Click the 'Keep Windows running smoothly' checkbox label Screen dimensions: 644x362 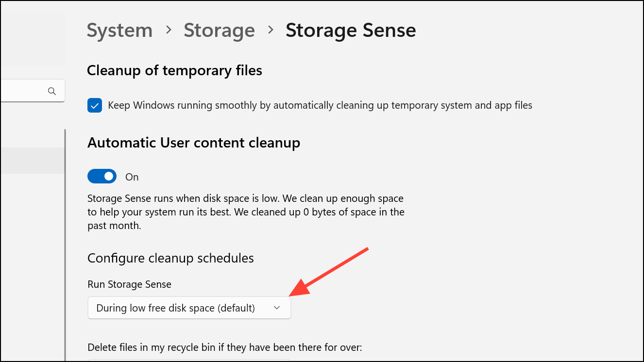pyautogui.click(x=320, y=105)
